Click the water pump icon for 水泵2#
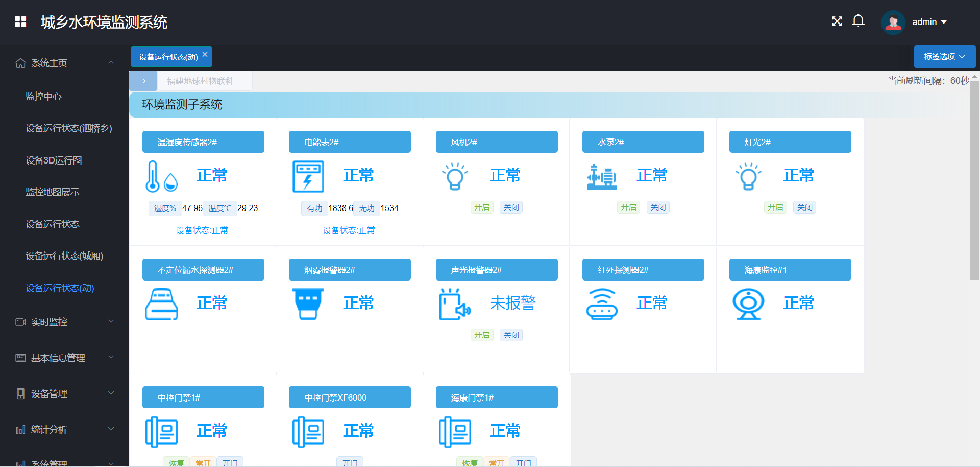This screenshot has width=980, height=467. coord(602,176)
